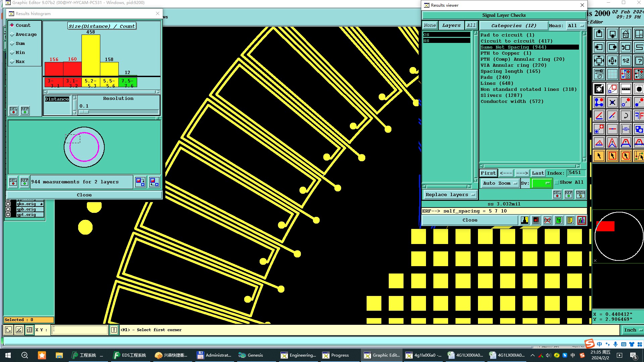Image resolution: width=644 pixels, height=362 pixels.
Task: Close the Results histogram via Close button
Action: coord(84,195)
